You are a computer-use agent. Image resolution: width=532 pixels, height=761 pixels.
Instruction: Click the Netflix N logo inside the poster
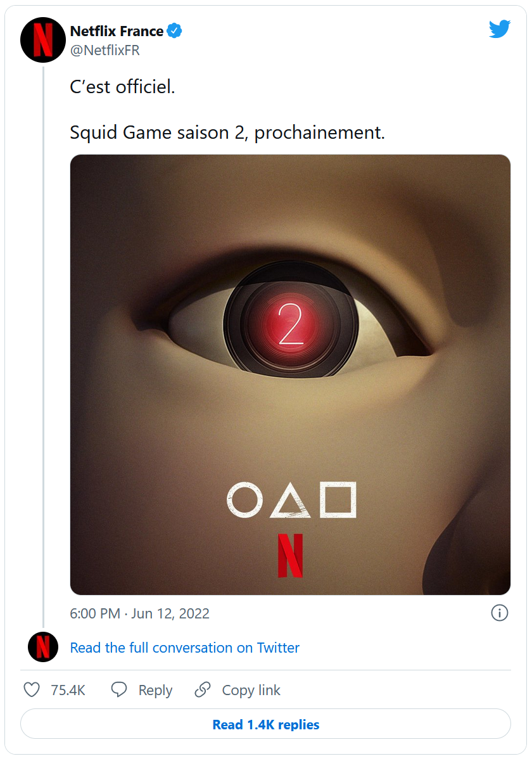point(290,556)
